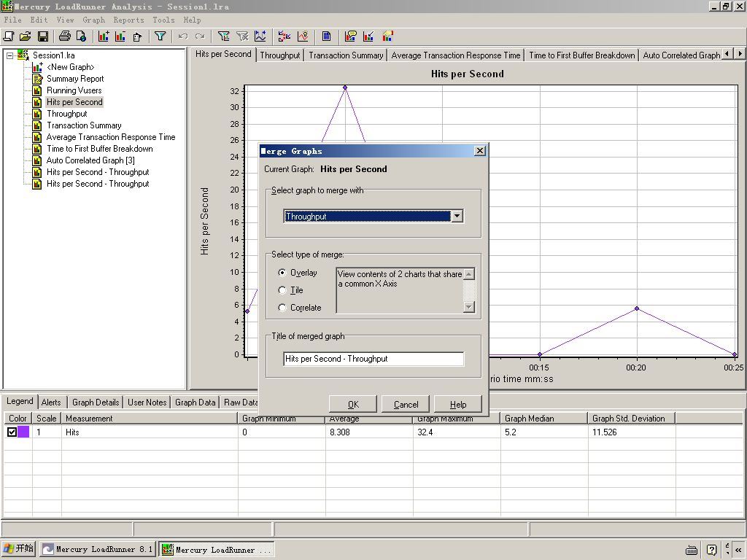
Task: Switch to the Time to First Buffer Breakdown tab
Action: coord(581,55)
